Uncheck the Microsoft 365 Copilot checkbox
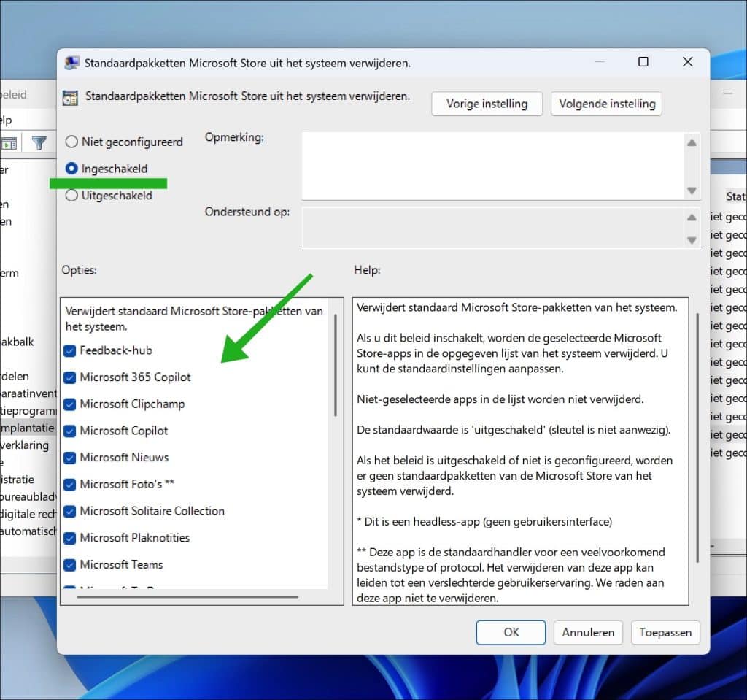Screen dimensions: 747x700 tap(69, 377)
